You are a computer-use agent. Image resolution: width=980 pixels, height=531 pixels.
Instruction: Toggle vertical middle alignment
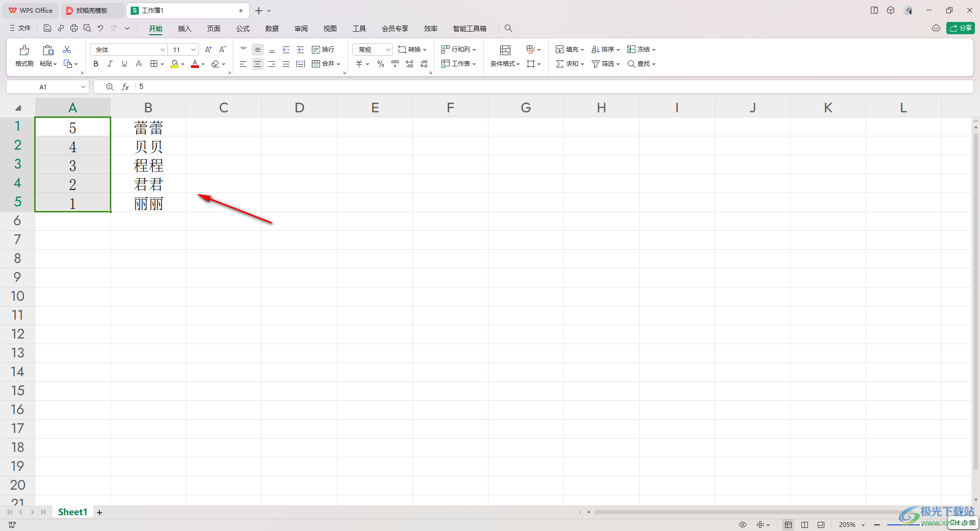(258, 50)
